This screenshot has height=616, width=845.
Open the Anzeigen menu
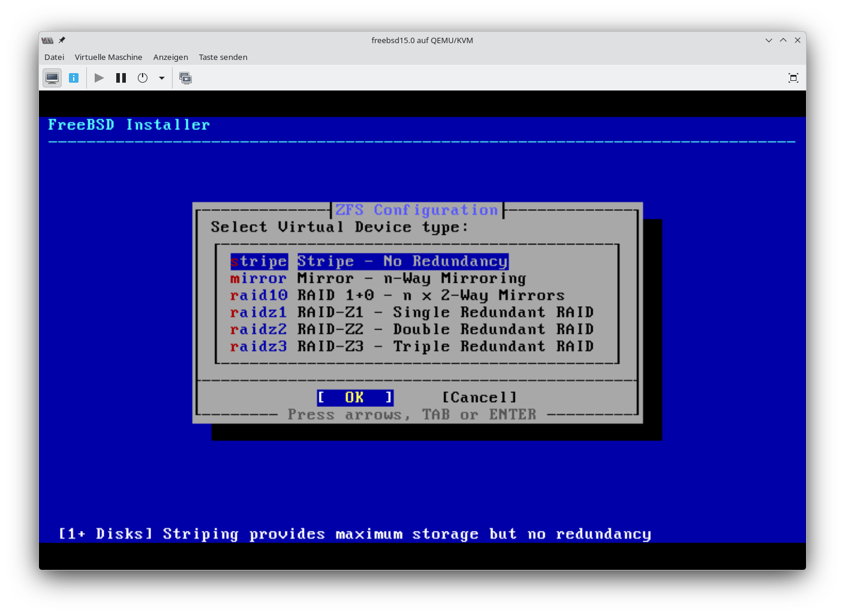(171, 57)
